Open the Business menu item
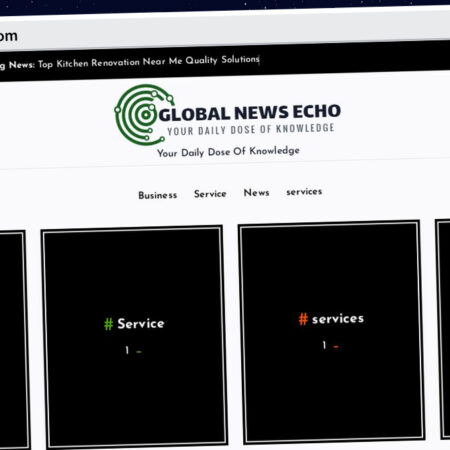Screen dimensions: 450x450 point(158,195)
